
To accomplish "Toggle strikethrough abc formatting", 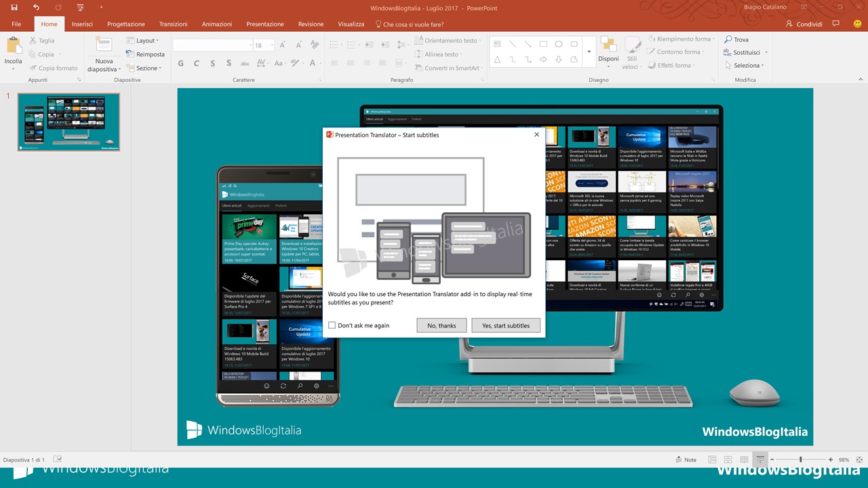I will point(245,63).
